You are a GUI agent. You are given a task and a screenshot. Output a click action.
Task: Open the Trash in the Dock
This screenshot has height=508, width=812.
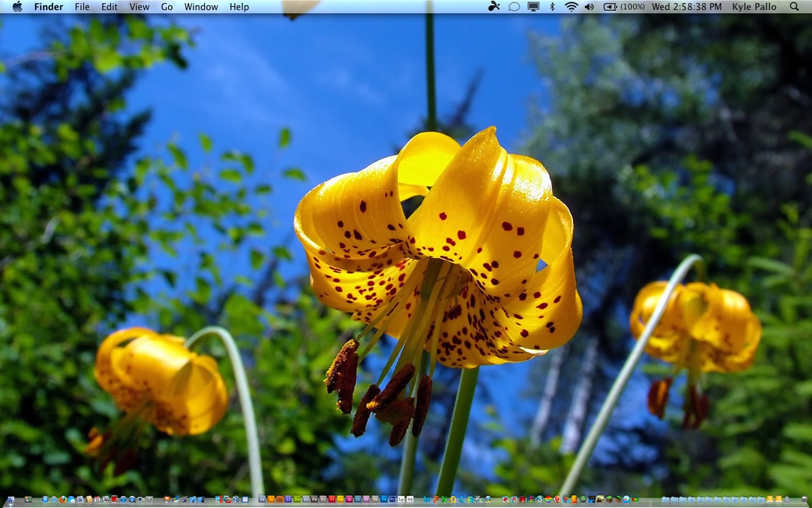tap(805, 499)
